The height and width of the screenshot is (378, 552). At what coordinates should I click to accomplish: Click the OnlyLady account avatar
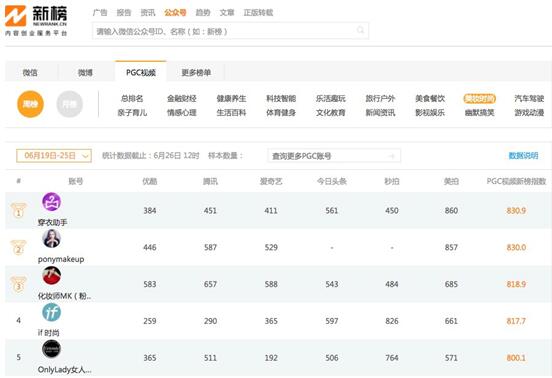click(51, 349)
